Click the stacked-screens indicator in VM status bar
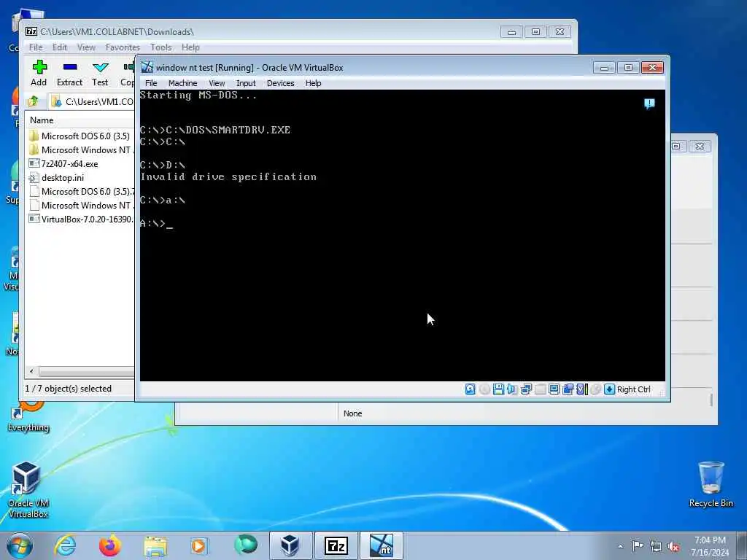Viewport: 747px width, 560px height. click(568, 389)
